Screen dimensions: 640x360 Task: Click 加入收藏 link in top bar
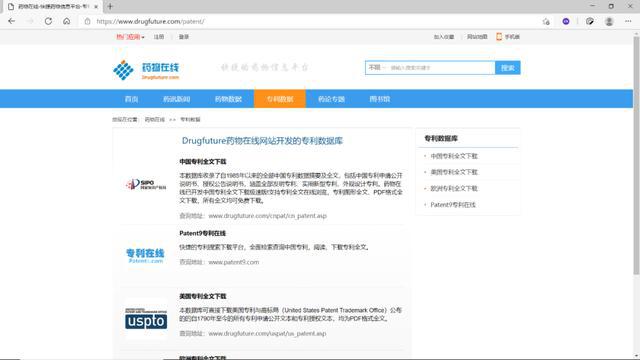pyautogui.click(x=444, y=37)
